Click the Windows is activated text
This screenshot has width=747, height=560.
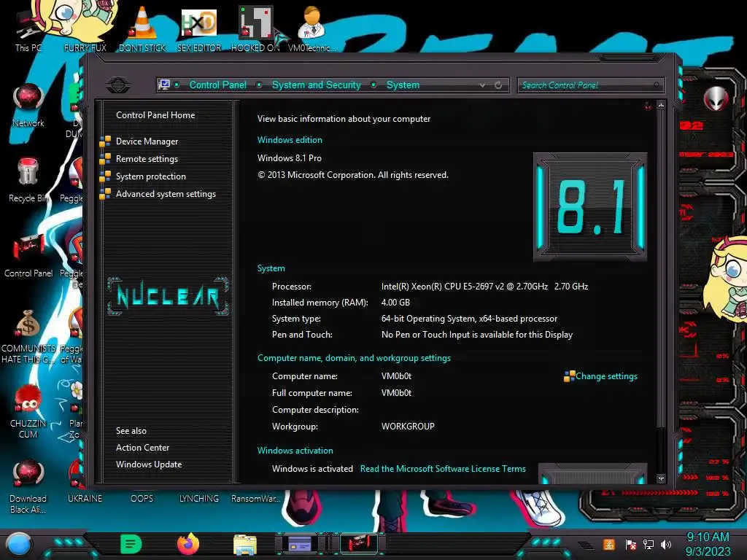pyautogui.click(x=312, y=469)
